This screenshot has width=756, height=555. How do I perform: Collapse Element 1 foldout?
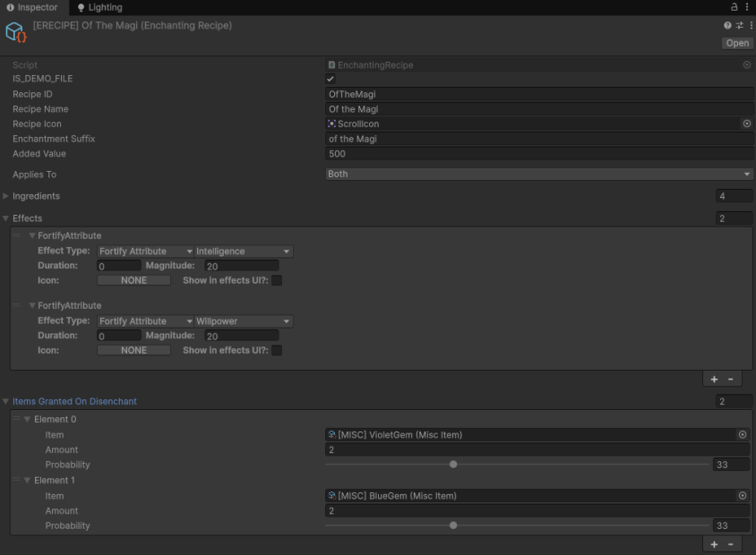click(28, 481)
